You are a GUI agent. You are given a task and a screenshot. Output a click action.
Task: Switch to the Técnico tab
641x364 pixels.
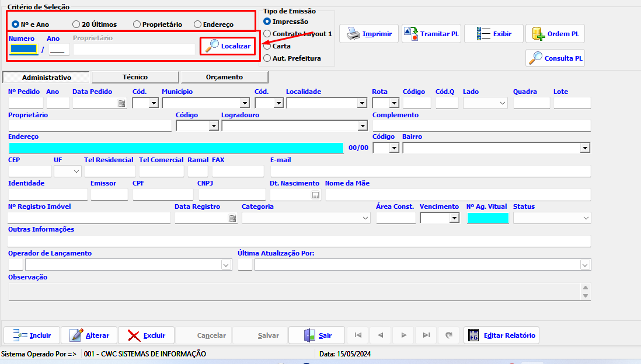coord(135,77)
